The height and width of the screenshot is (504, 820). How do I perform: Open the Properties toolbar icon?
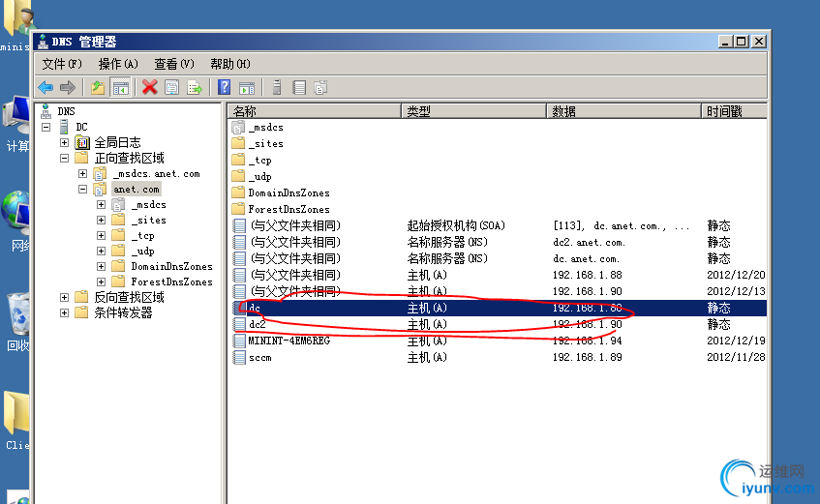click(171, 87)
